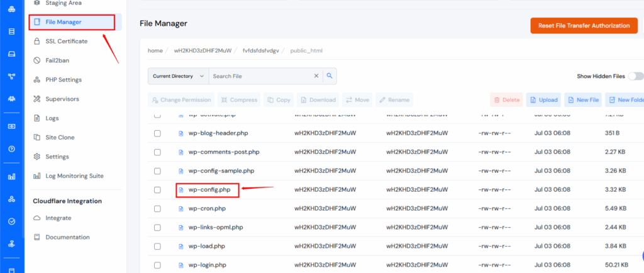Click the Cloudflare Integration heading
This screenshot has height=273, width=644.
tap(67, 201)
